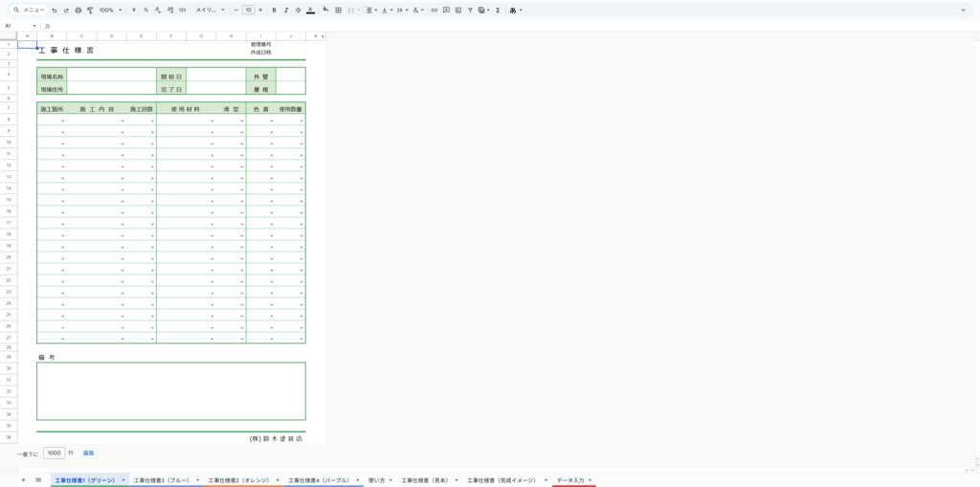Open horizontal align options
The height and width of the screenshot is (487, 980).
pyautogui.click(x=370, y=10)
